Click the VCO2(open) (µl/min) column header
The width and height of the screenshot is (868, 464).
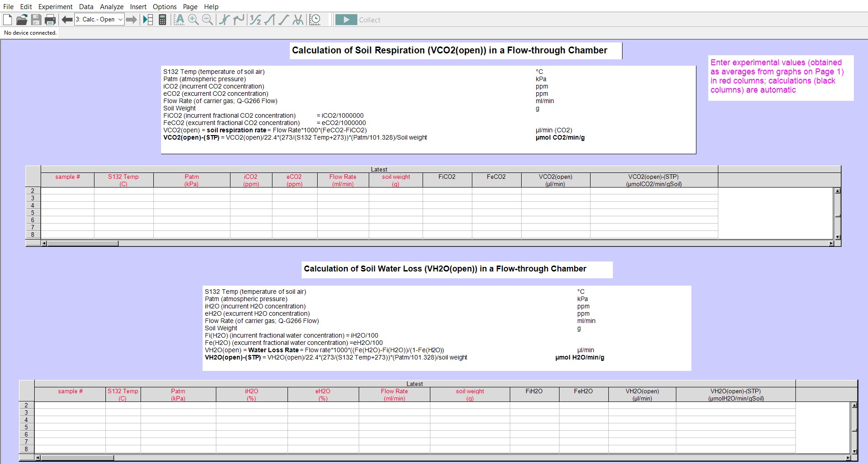555,180
